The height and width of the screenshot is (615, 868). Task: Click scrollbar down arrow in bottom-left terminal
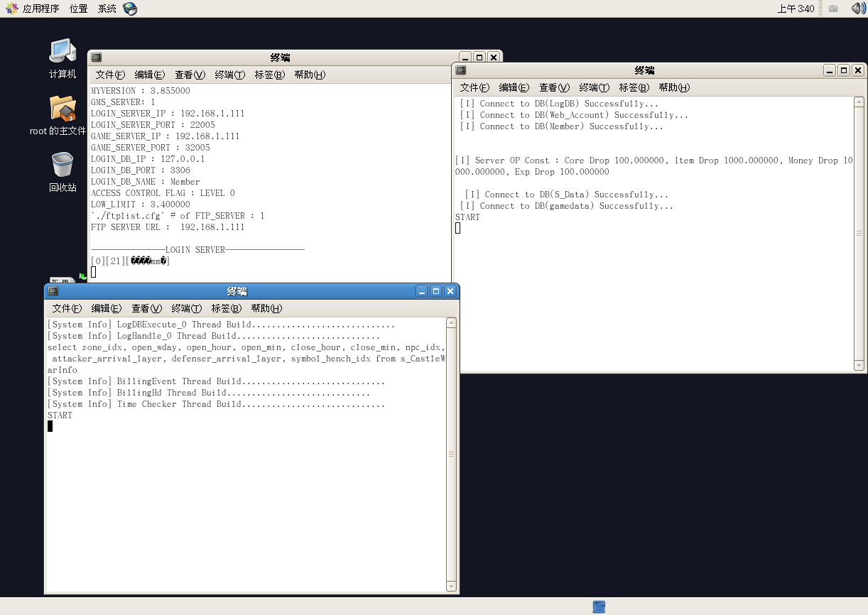pos(451,586)
